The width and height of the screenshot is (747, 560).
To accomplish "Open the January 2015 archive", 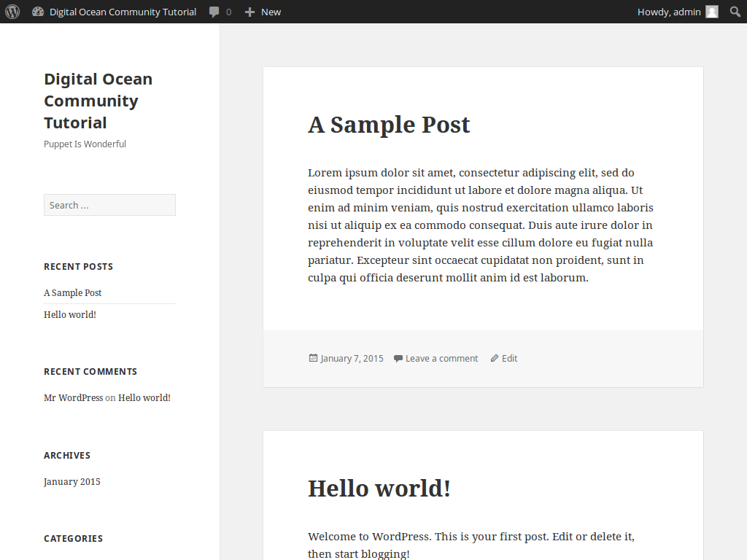I will pos(72,481).
